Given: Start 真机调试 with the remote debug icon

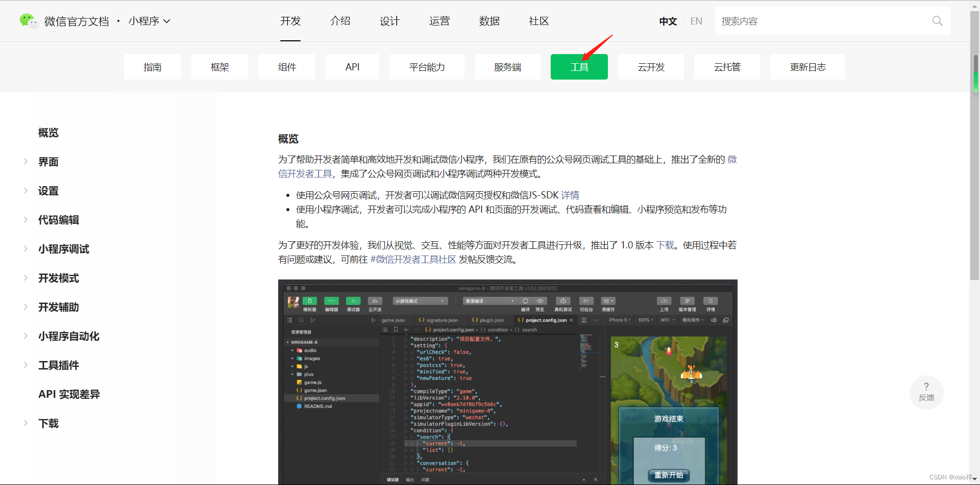Looking at the screenshot, I should (x=563, y=301).
